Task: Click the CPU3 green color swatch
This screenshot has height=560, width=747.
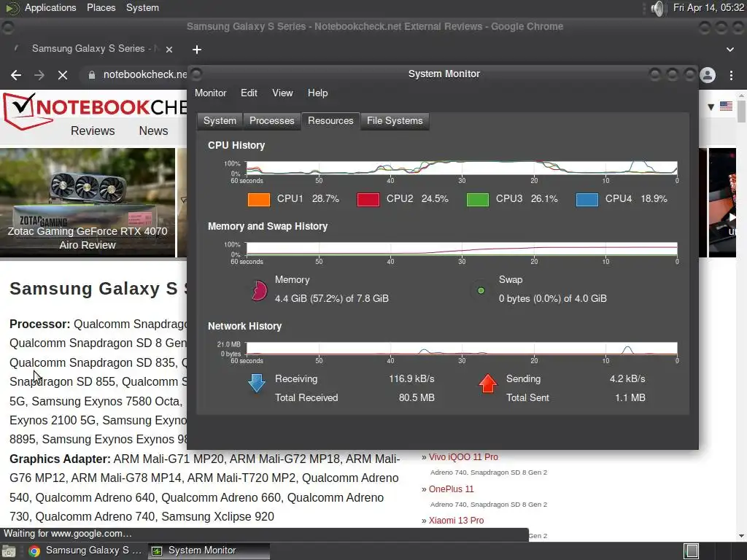Action: click(478, 199)
